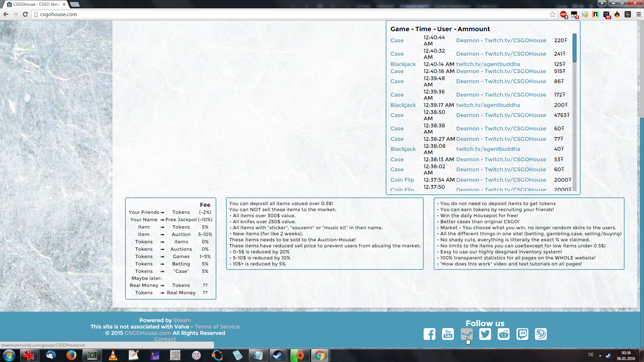644x362 pixels.
Task: Open the Terms of Service link
Action: pyautogui.click(x=217, y=326)
